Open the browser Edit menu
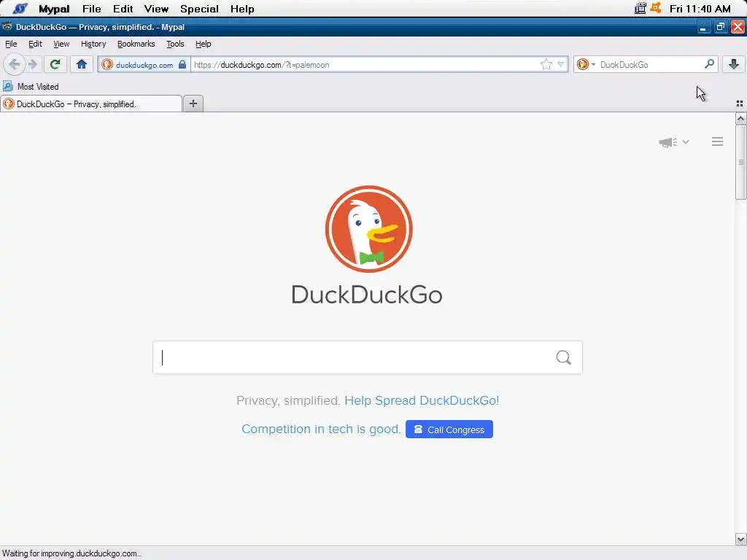 click(x=35, y=44)
